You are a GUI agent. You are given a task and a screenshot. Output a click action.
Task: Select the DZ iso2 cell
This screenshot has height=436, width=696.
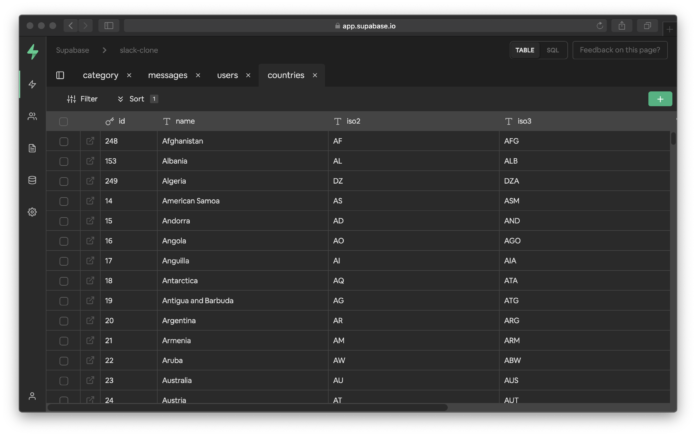[414, 181]
